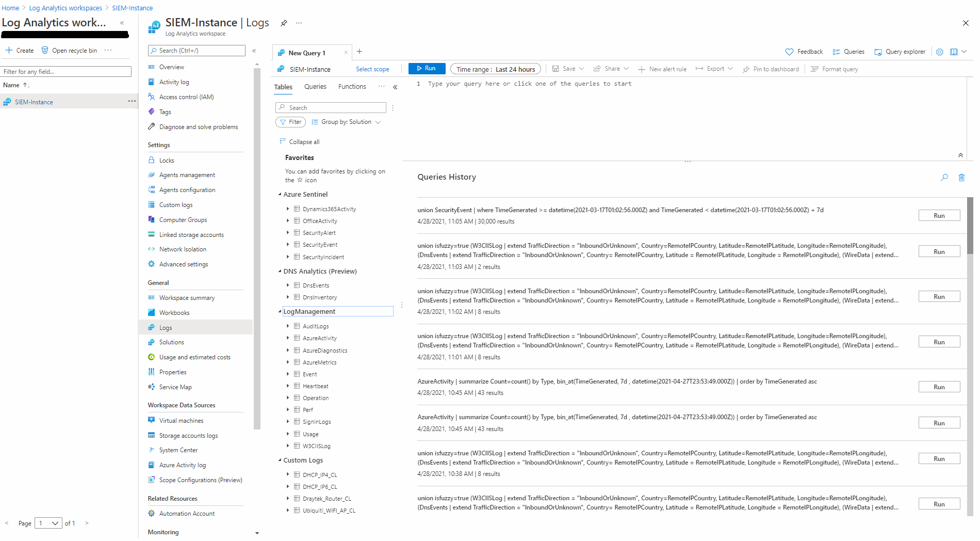Expand the SecurityEvent table
Viewport: 980px width, 541px height.
tap(288, 245)
